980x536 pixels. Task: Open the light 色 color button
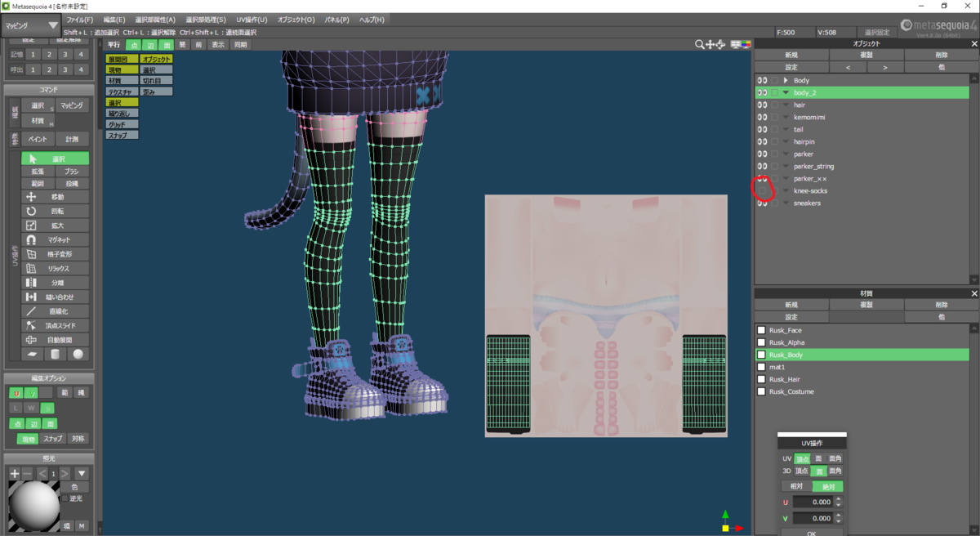(75, 487)
